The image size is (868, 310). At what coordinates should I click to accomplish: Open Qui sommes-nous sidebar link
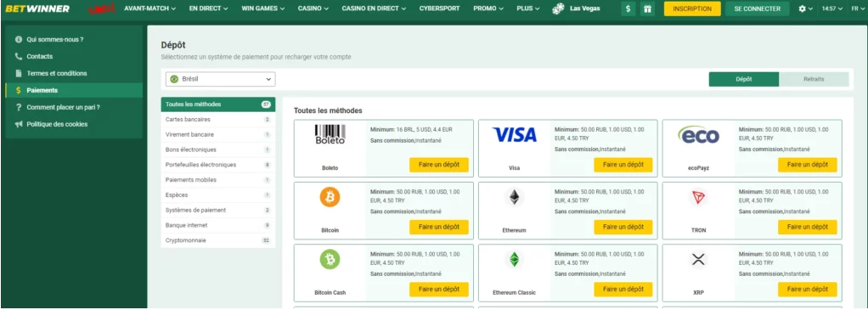tap(55, 39)
